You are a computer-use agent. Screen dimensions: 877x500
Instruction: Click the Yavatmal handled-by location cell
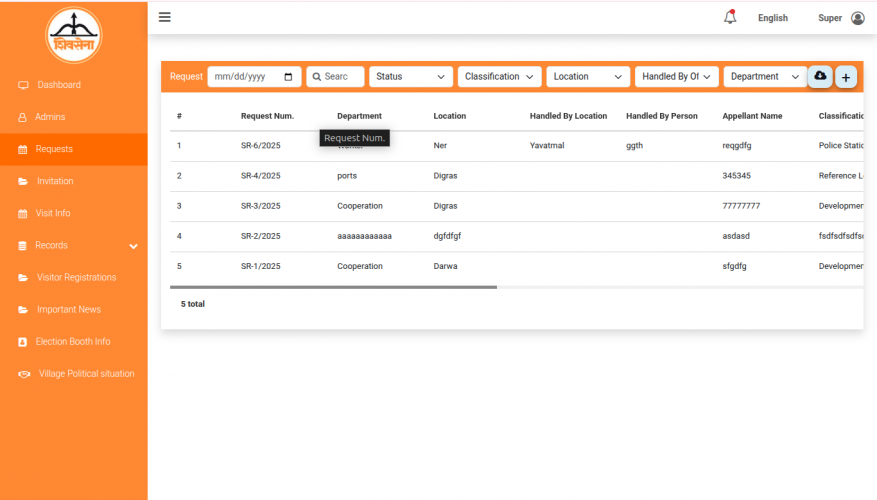click(546, 145)
